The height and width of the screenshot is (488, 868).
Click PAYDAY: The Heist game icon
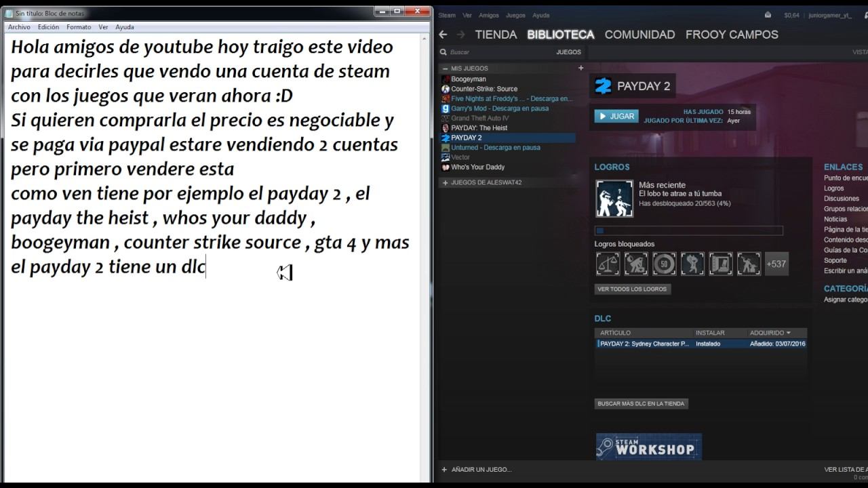click(446, 128)
